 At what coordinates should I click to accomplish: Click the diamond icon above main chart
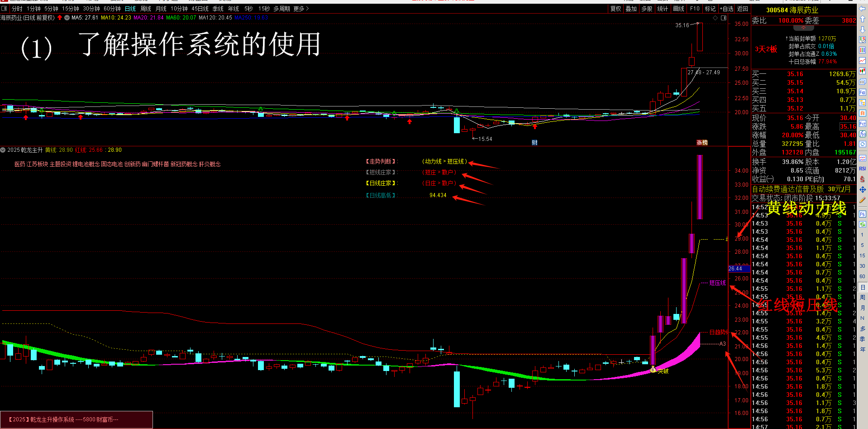(x=715, y=18)
